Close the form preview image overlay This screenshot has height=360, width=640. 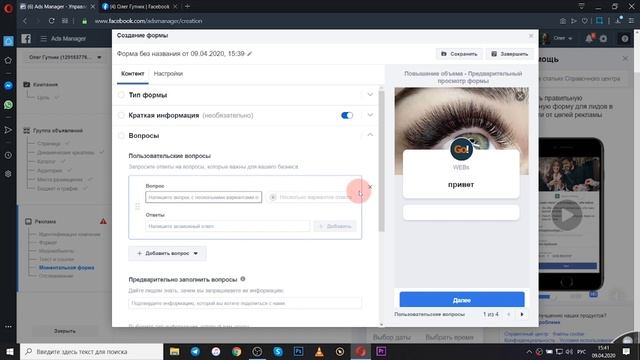point(520,96)
